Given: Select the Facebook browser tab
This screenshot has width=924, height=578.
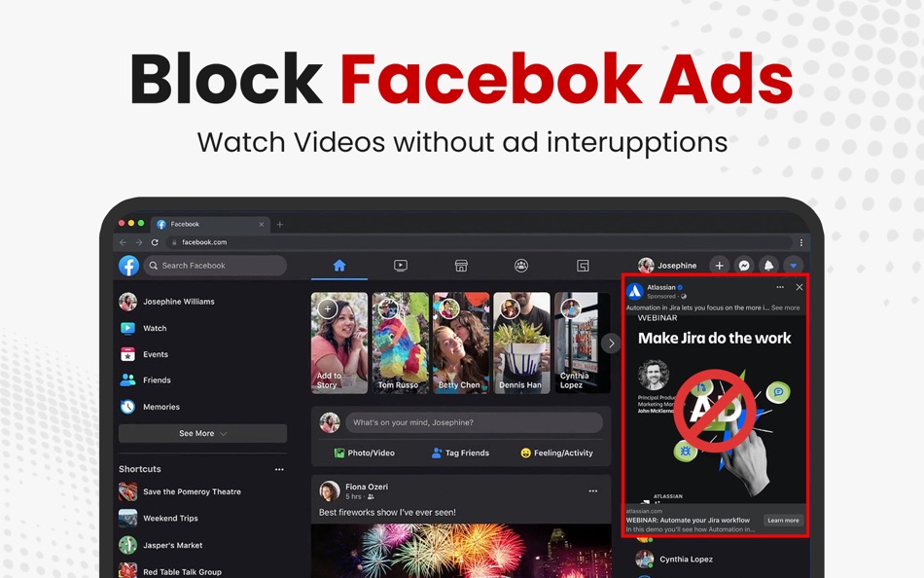Looking at the screenshot, I should coord(210,224).
